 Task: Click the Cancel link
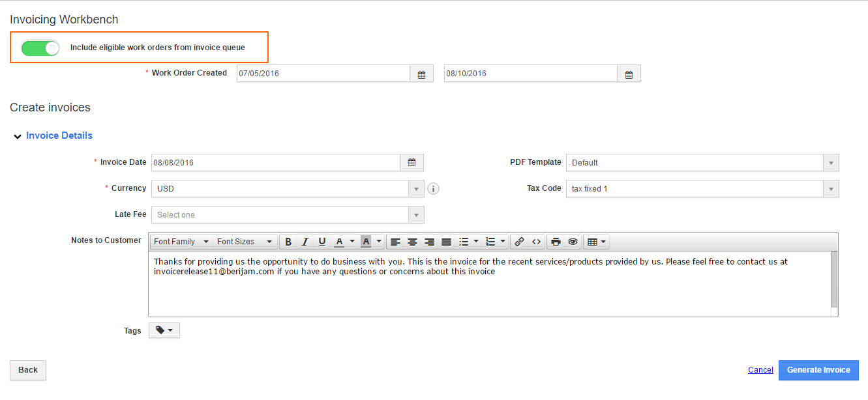(760, 370)
